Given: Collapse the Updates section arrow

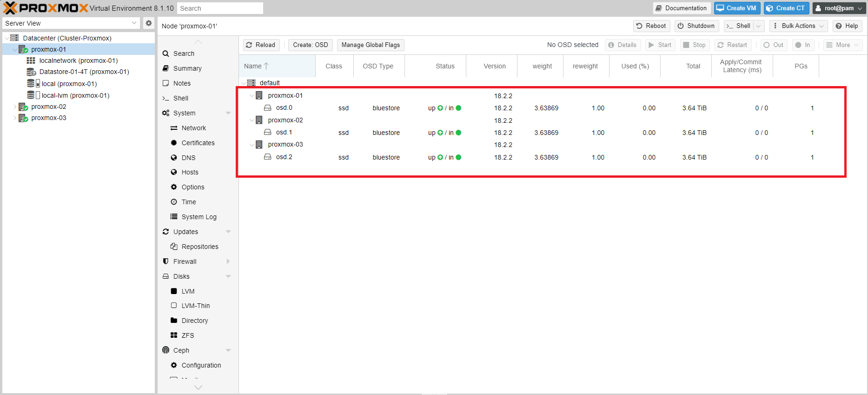Looking at the screenshot, I should coord(228,232).
